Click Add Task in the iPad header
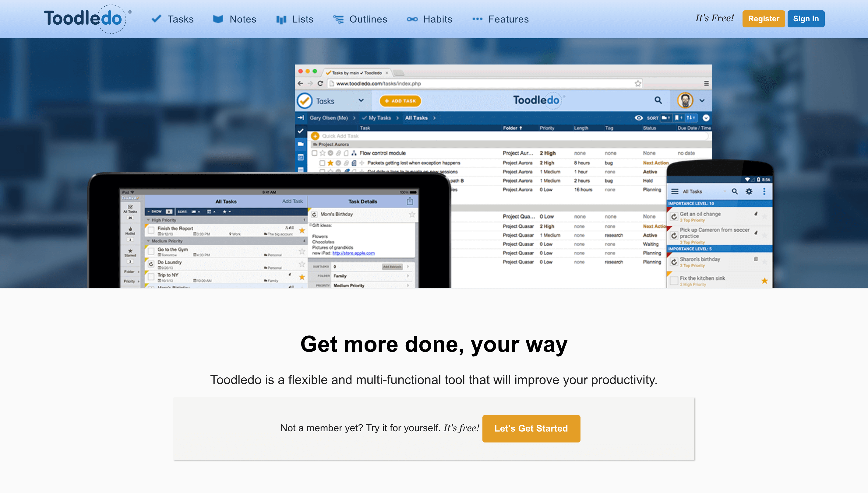The width and height of the screenshot is (868, 493). (x=292, y=201)
